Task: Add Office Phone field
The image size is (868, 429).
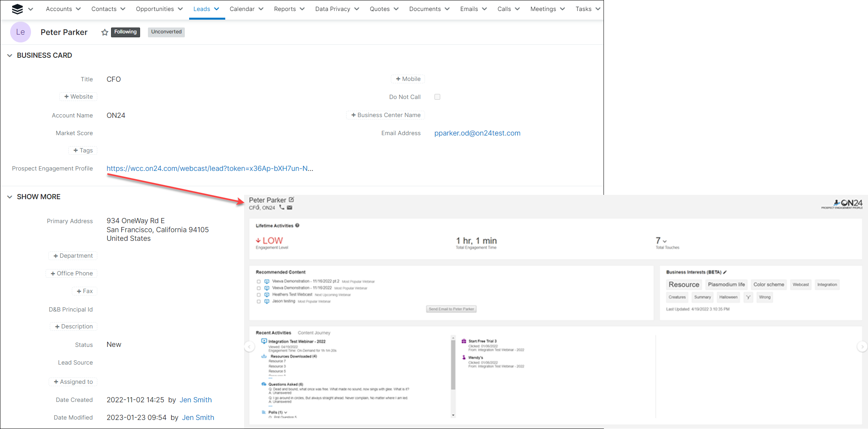Action: pyautogui.click(x=71, y=273)
